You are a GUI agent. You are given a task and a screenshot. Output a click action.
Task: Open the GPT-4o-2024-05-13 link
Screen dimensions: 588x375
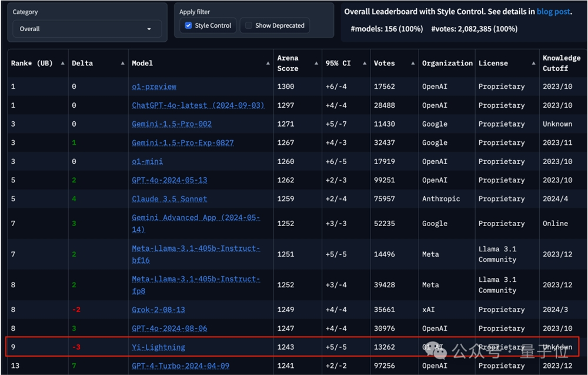point(169,181)
